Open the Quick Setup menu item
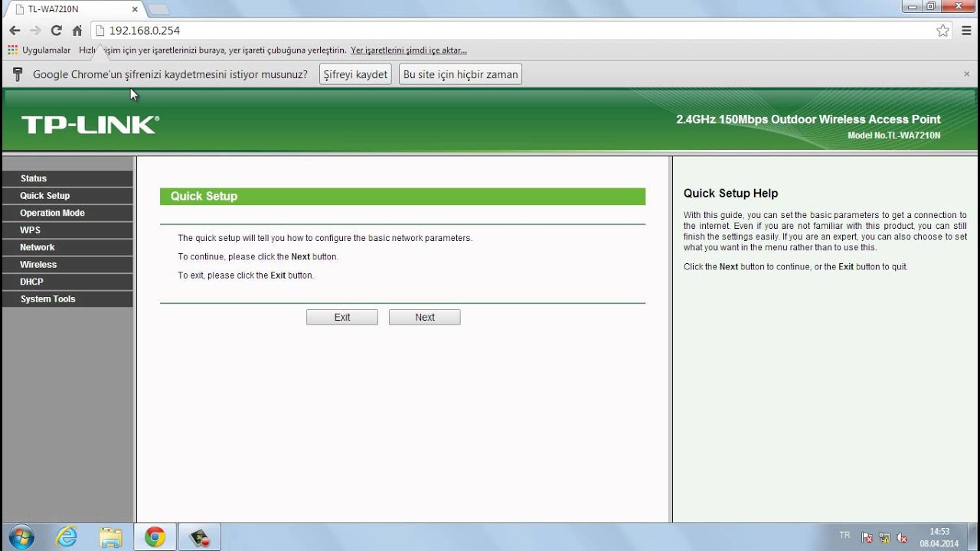The image size is (980, 551). click(67, 196)
